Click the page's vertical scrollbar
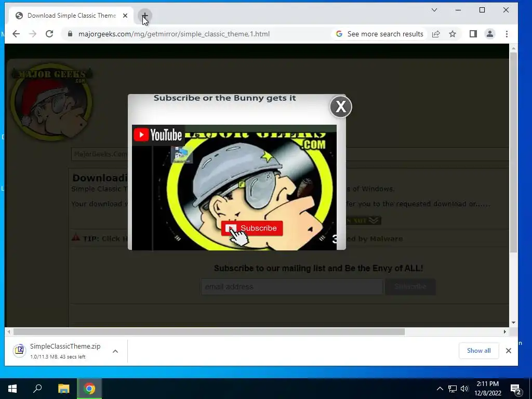This screenshot has height=399, width=532. 513,152
